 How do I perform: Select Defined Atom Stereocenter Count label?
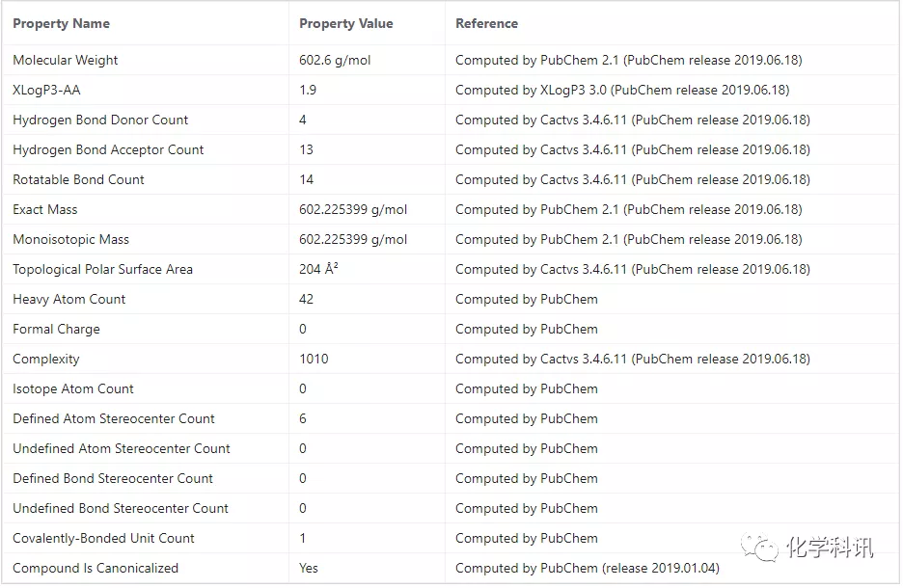click(114, 419)
